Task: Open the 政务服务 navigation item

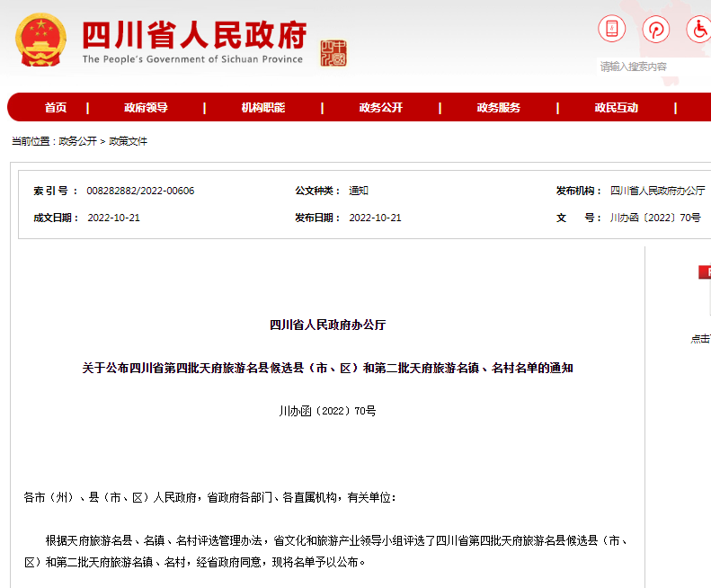Action: [x=498, y=108]
